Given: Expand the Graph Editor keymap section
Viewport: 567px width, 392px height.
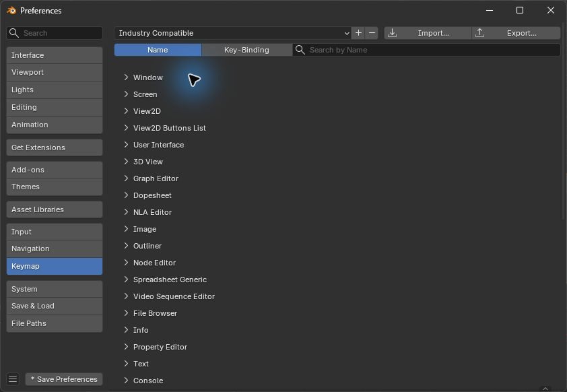Looking at the screenshot, I should (126, 178).
